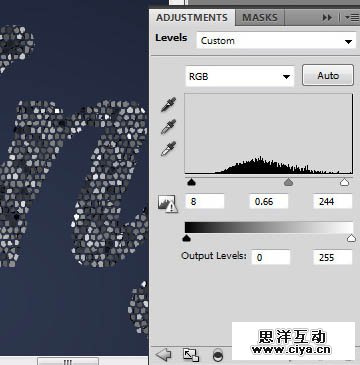
Task: Click the output white level slider
Action: pos(351,238)
